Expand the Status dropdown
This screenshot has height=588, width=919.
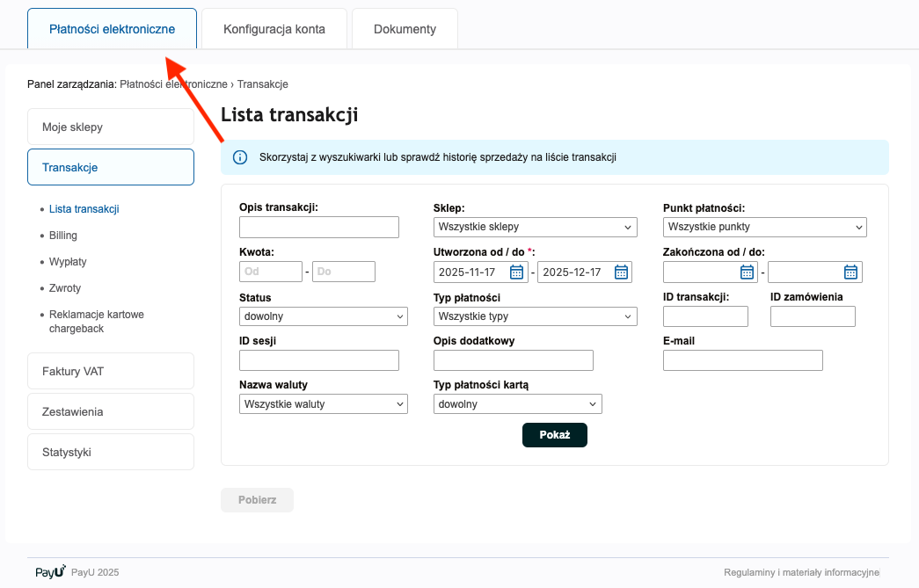(323, 316)
